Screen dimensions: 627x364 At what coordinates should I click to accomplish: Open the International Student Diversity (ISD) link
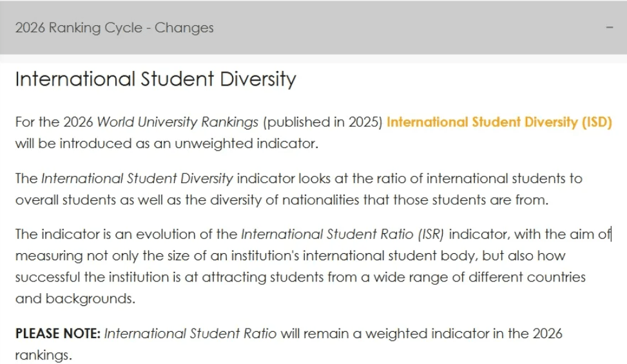(499, 122)
